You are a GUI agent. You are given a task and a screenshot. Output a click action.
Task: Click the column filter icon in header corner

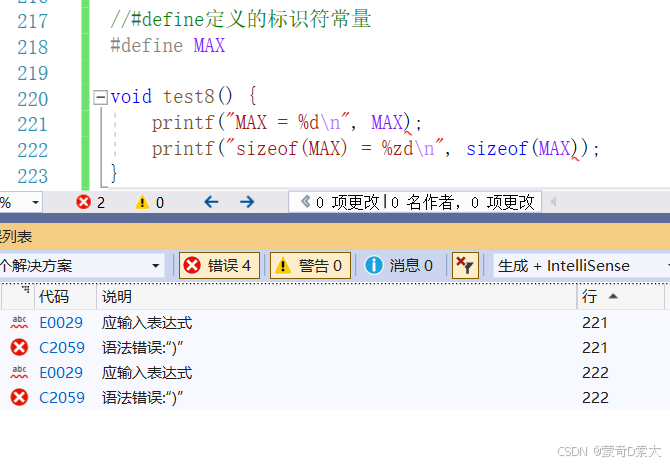26,289
